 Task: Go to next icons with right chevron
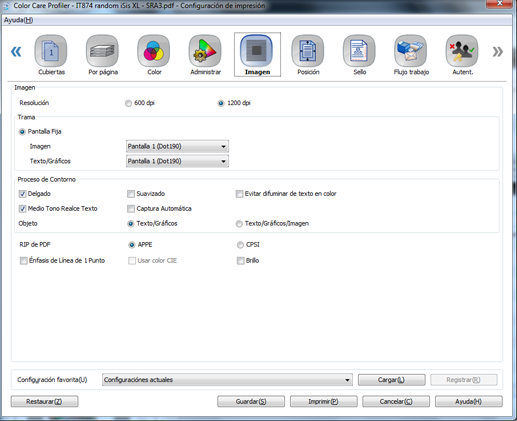click(x=498, y=52)
